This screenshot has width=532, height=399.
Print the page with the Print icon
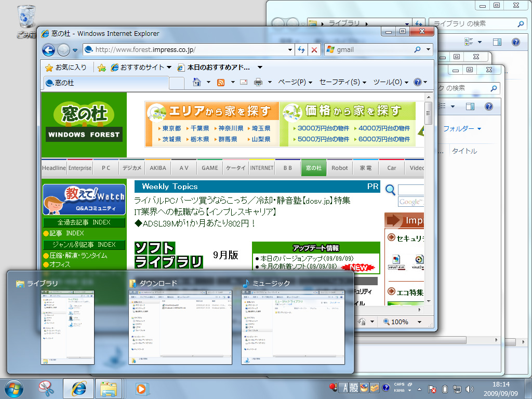tap(258, 82)
